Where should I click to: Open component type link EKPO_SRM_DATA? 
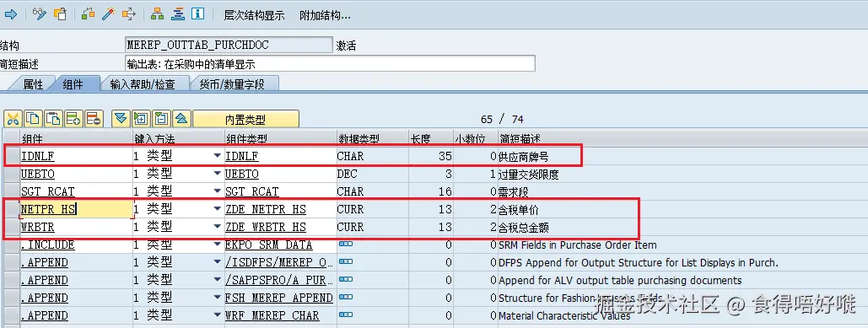[268, 245]
